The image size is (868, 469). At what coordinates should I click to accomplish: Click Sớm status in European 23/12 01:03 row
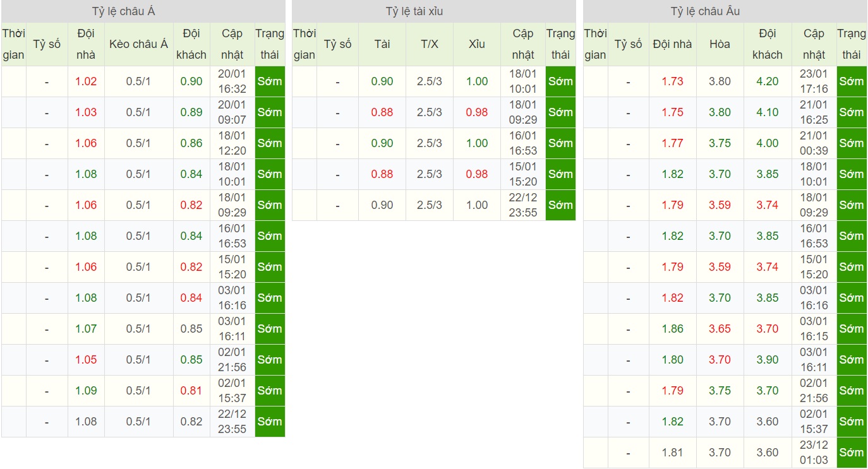[852, 453]
